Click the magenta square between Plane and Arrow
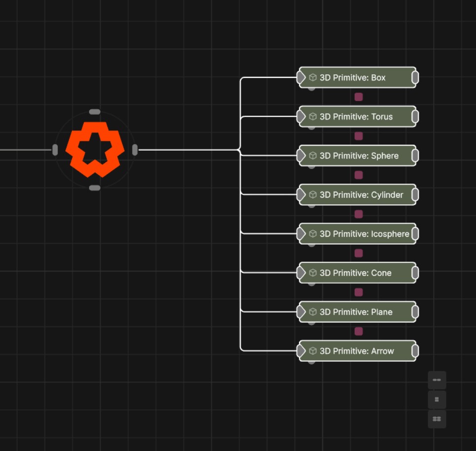 [359, 331]
